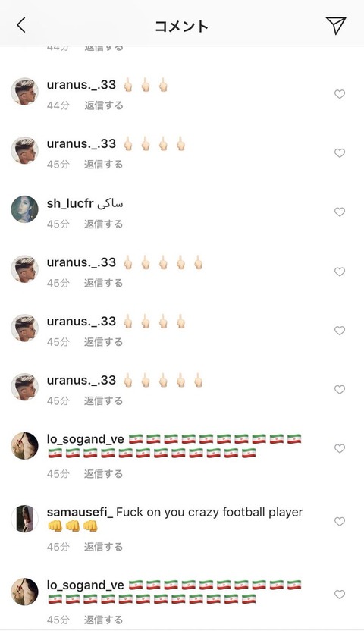Open samausefi_ username link
This screenshot has height=631, width=364.
(x=80, y=512)
